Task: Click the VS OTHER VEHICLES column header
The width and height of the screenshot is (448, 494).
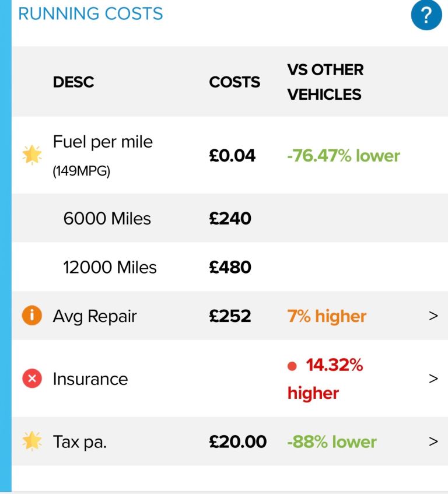Action: (325, 82)
